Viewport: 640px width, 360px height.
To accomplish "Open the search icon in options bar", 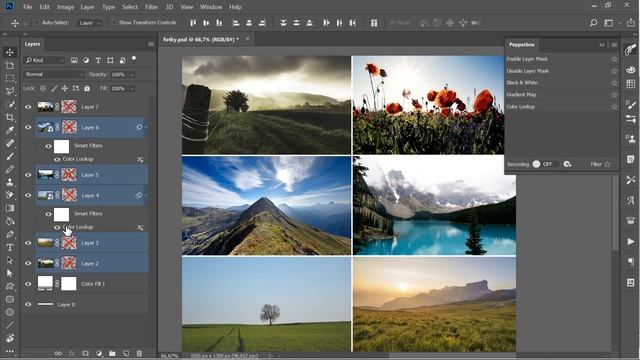I will coord(593,23).
